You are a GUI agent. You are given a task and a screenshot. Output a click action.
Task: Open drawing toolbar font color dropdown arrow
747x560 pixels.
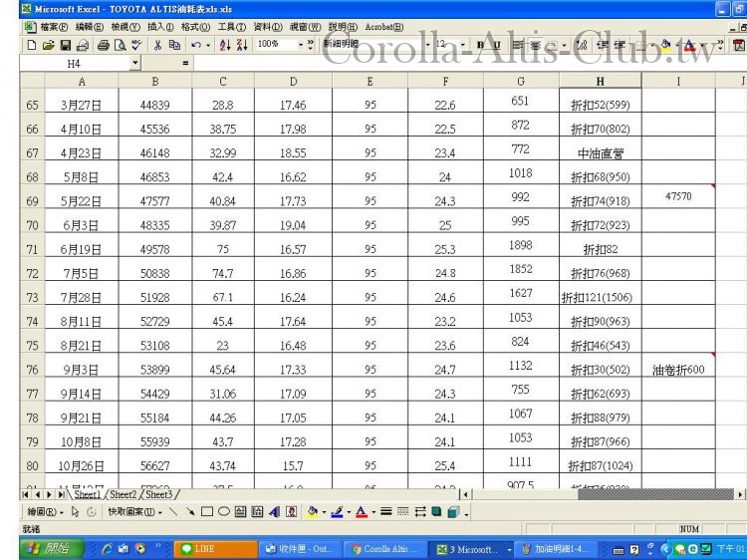pos(373,512)
